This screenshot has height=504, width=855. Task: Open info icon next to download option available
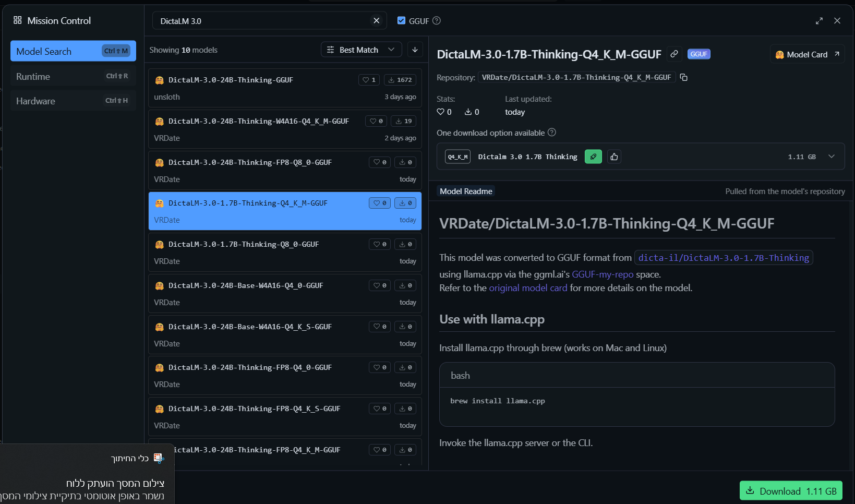552,133
